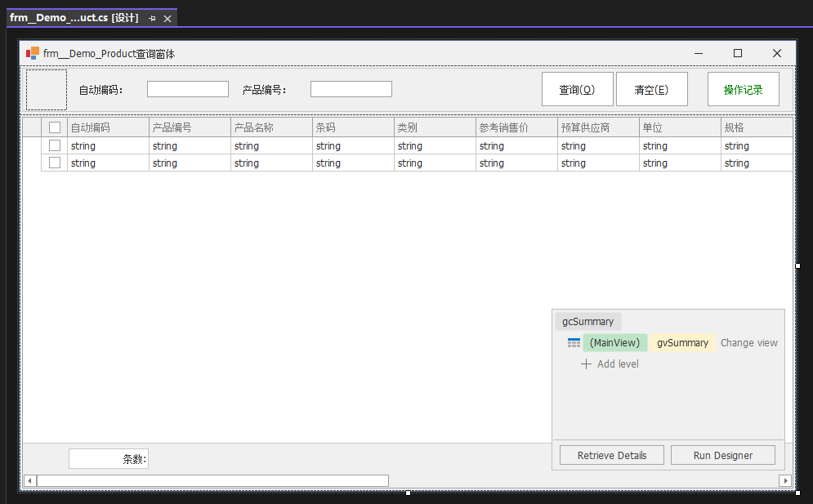Click the 条码 column header
Image resolution: width=813 pixels, height=504 pixels.
(353, 127)
